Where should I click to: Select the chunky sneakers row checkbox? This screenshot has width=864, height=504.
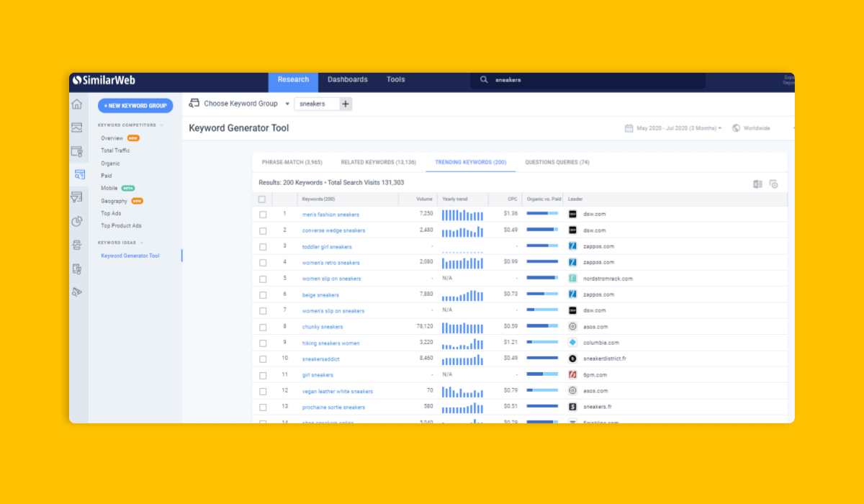(x=263, y=327)
